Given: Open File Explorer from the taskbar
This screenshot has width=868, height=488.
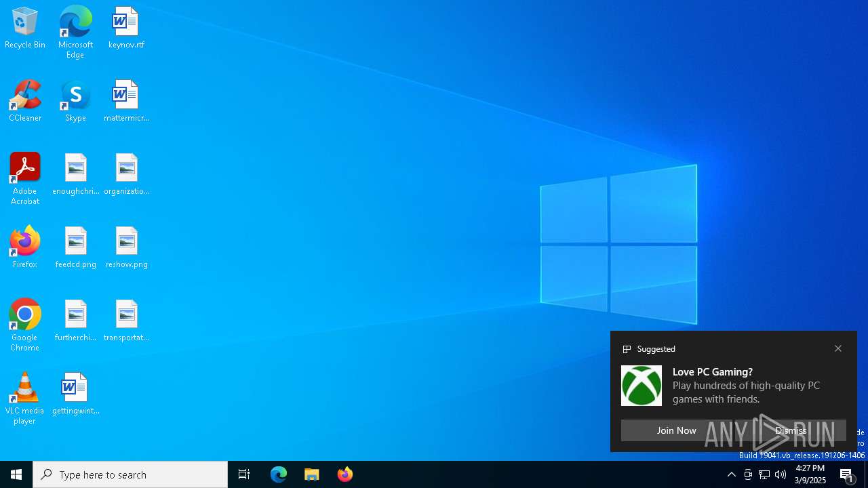Looking at the screenshot, I should (312, 474).
